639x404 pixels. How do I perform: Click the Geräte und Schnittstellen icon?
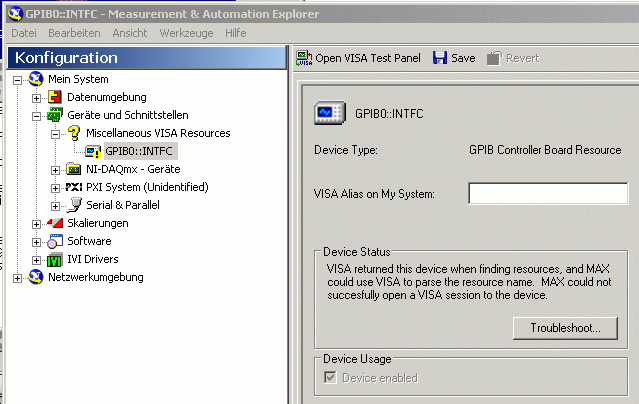[55, 115]
